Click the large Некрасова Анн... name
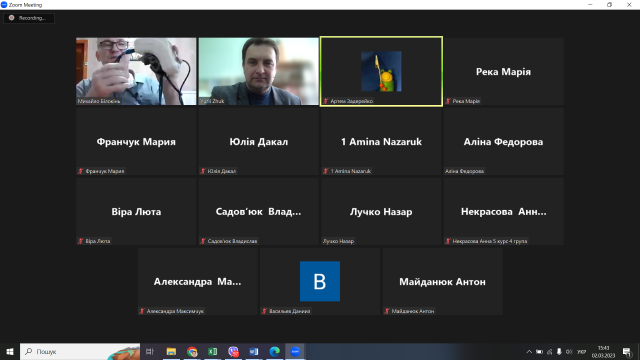The height and width of the screenshot is (360, 640). [503, 211]
